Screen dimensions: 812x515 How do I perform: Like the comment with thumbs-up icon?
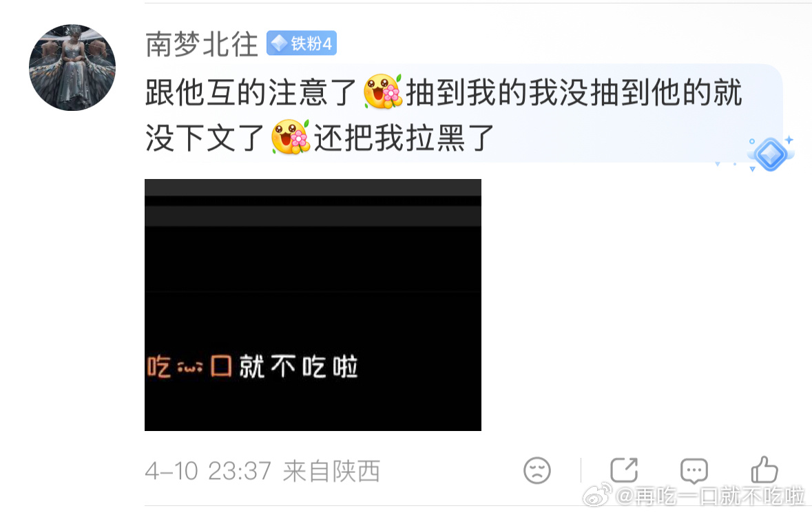pos(764,470)
